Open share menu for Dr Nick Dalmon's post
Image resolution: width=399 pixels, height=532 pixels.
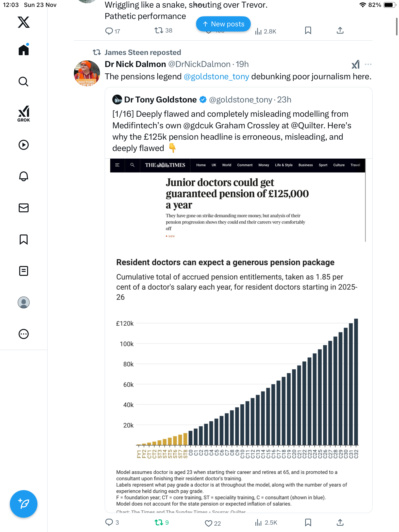tap(340, 522)
